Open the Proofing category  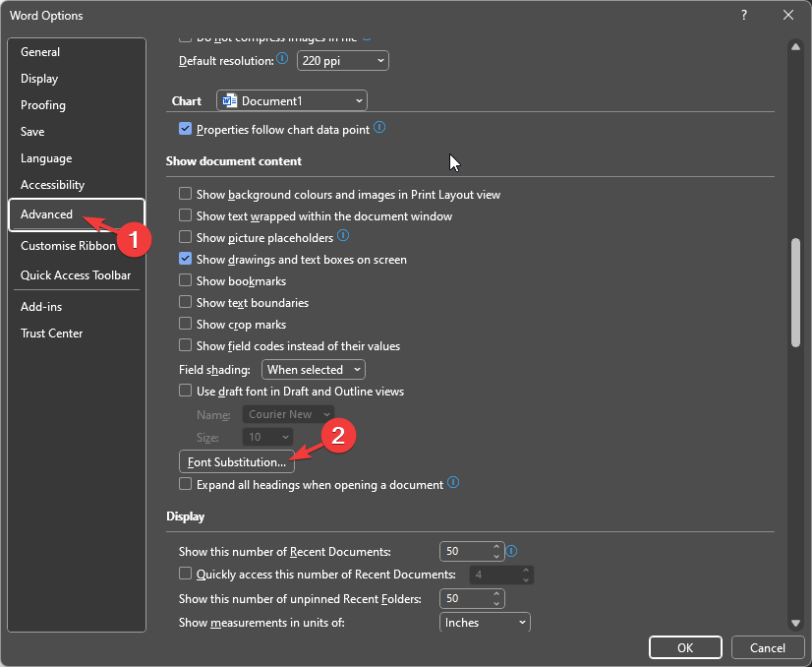(77, 105)
